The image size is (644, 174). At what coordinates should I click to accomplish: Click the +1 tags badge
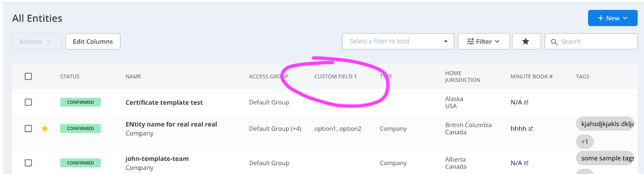click(585, 142)
